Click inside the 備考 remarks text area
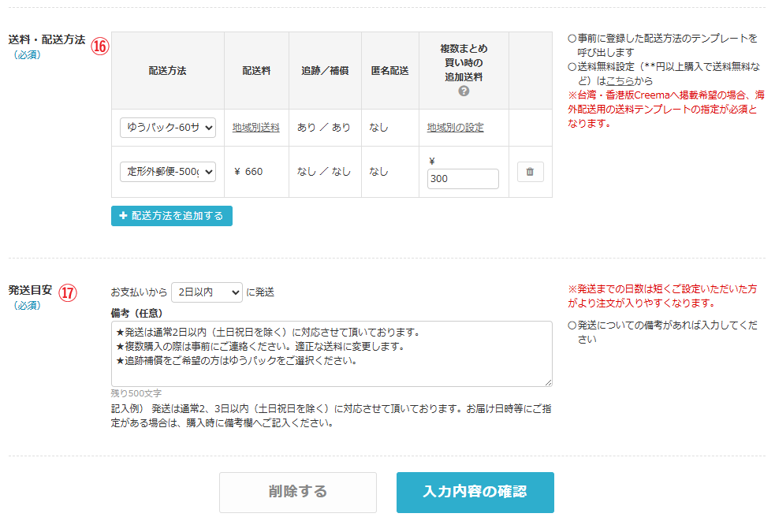The image size is (775, 532). 331,353
